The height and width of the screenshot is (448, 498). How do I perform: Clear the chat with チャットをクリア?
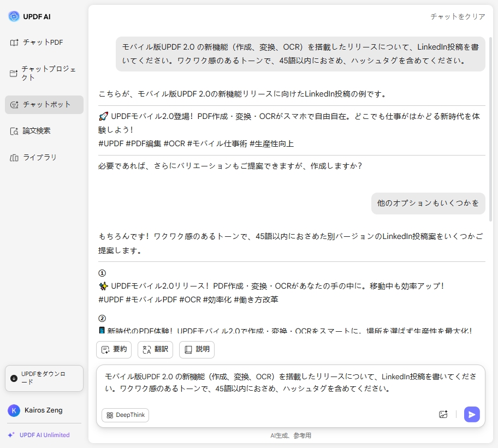(x=458, y=16)
